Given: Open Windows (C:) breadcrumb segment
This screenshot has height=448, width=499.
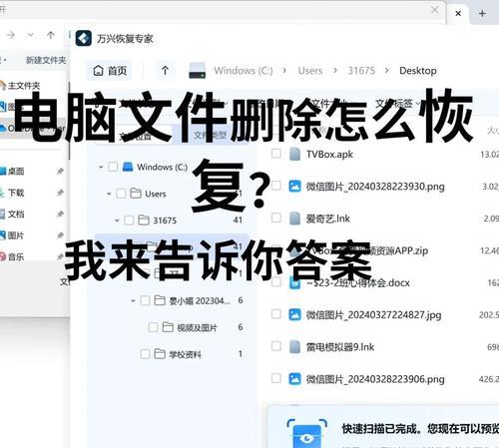Looking at the screenshot, I should click(244, 71).
